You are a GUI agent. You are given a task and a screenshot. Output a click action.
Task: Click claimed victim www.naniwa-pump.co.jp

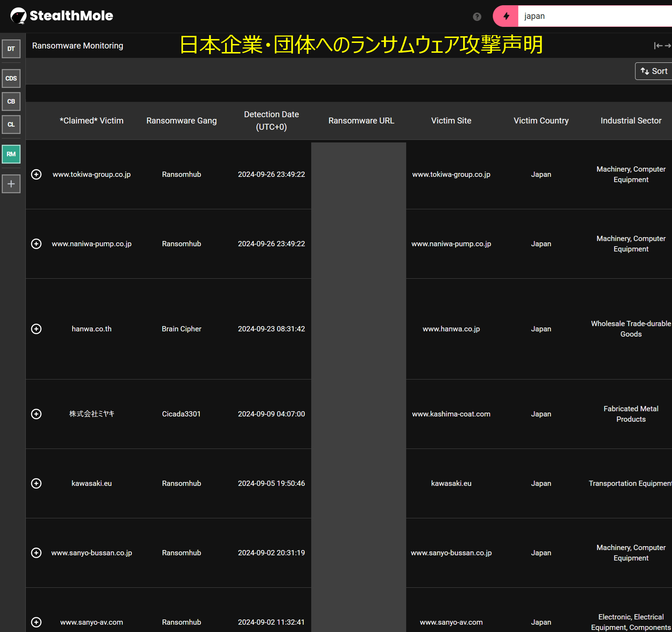click(91, 244)
